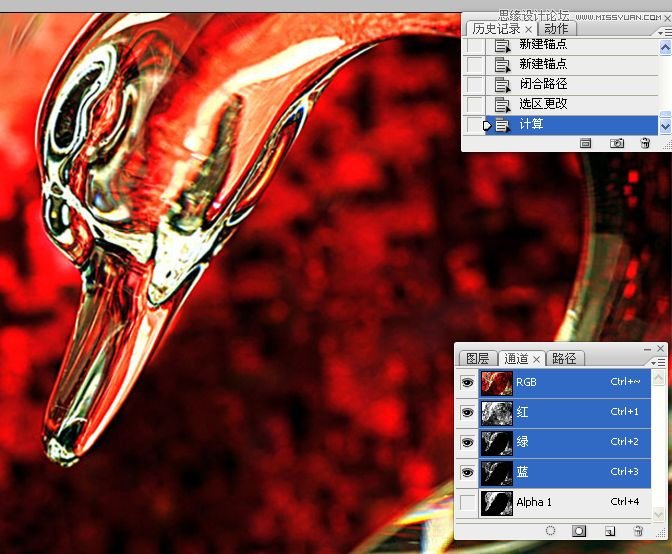Open the 动作 tab

click(x=555, y=29)
